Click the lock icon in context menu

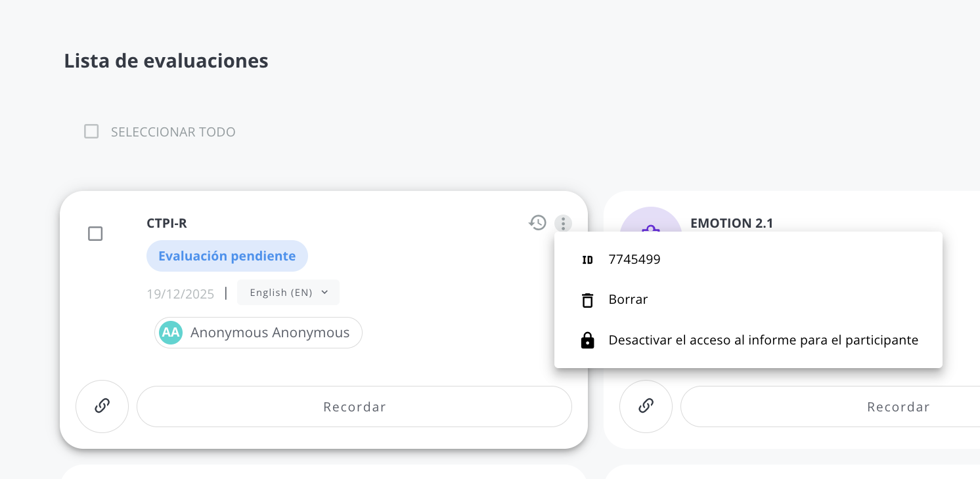coord(587,340)
